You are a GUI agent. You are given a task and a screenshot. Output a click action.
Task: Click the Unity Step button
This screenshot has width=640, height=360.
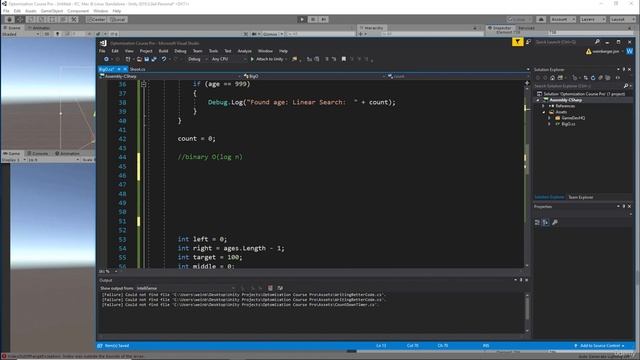[324, 19]
